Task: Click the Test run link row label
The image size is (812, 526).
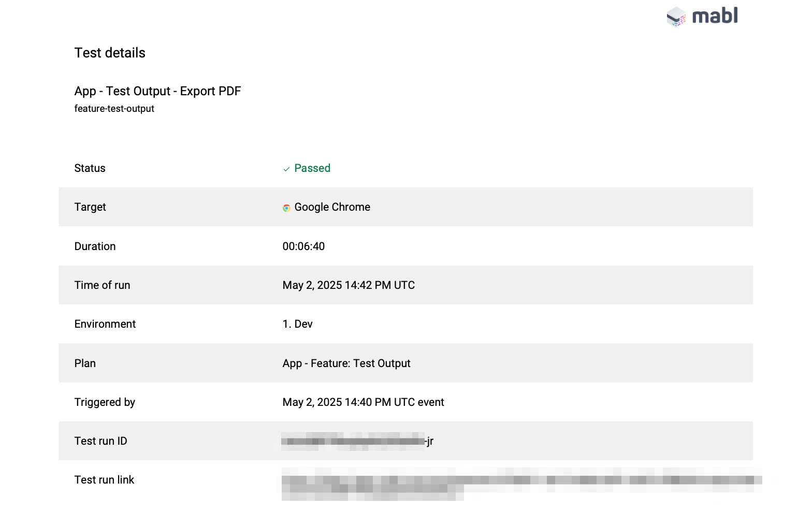Action: click(x=104, y=480)
